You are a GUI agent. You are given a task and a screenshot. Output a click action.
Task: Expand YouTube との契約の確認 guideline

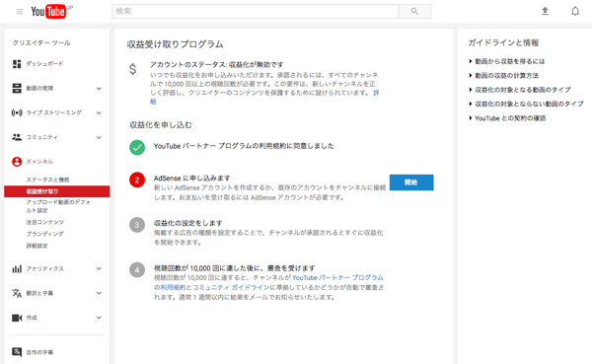tap(507, 118)
